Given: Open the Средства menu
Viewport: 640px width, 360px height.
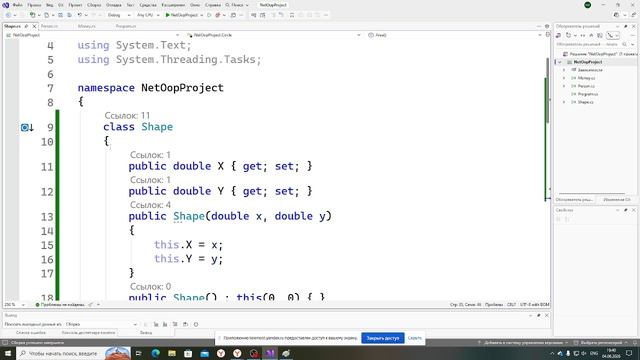Looking at the screenshot, I should [x=148, y=5].
